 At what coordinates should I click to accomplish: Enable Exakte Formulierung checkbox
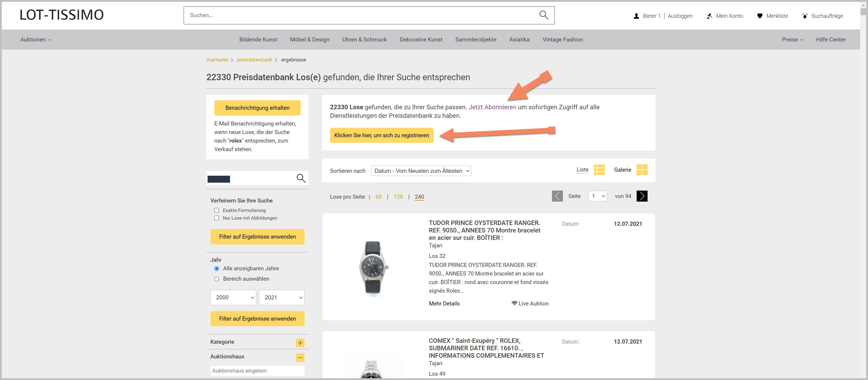click(217, 210)
